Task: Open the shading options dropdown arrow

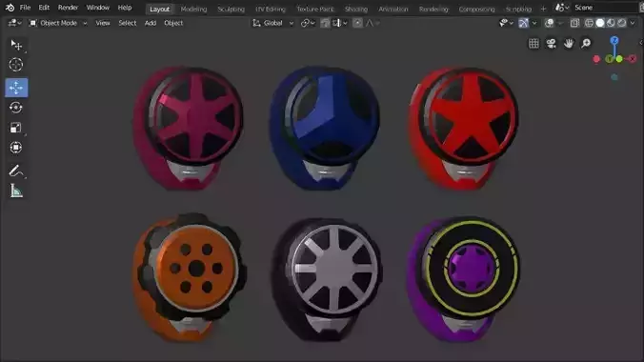Action: (x=633, y=23)
